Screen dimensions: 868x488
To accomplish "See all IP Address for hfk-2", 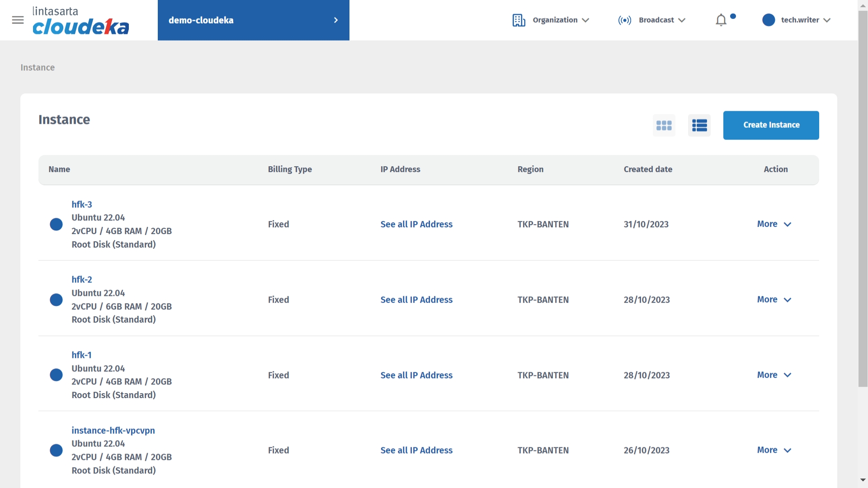I will [416, 300].
